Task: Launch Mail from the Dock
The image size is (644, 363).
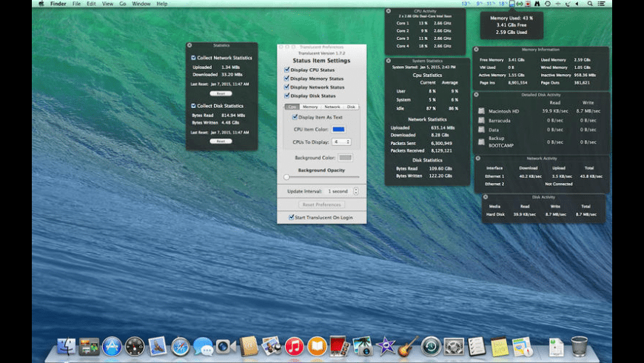Action: 158,346
